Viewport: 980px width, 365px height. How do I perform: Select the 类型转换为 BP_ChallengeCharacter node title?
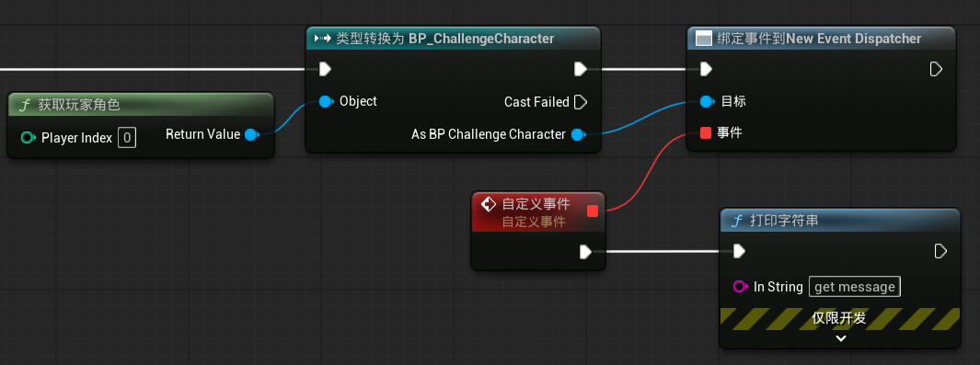pos(445,39)
